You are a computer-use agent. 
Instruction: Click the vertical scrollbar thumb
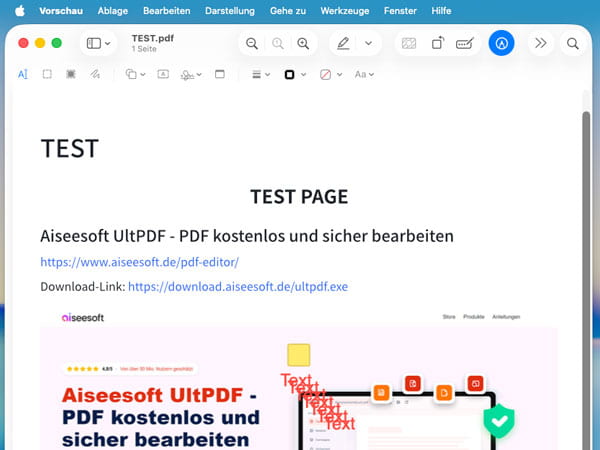[586, 279]
